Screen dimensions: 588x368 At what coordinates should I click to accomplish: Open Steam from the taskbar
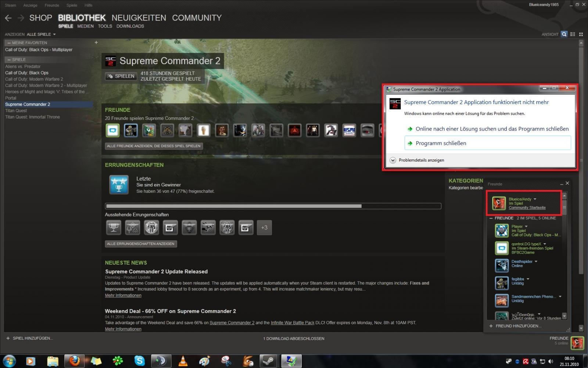(268, 361)
